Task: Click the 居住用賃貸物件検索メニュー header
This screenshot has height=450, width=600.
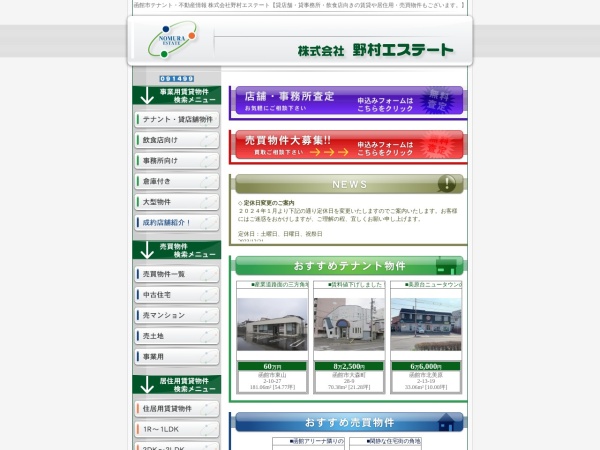Action: pyautogui.click(x=177, y=385)
